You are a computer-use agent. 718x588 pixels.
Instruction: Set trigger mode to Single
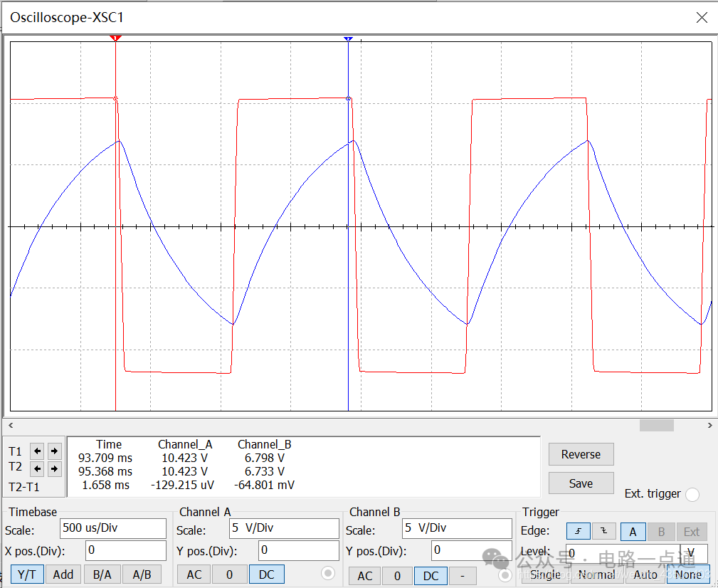tap(546, 574)
